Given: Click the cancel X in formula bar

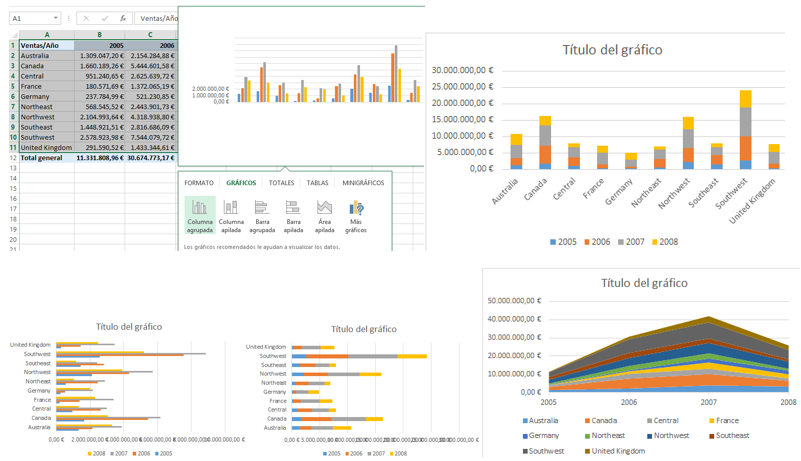Looking at the screenshot, I should point(87,18).
